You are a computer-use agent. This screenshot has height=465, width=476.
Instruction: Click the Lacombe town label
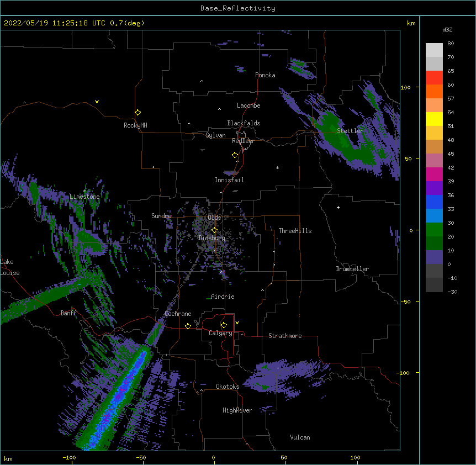[248, 105]
